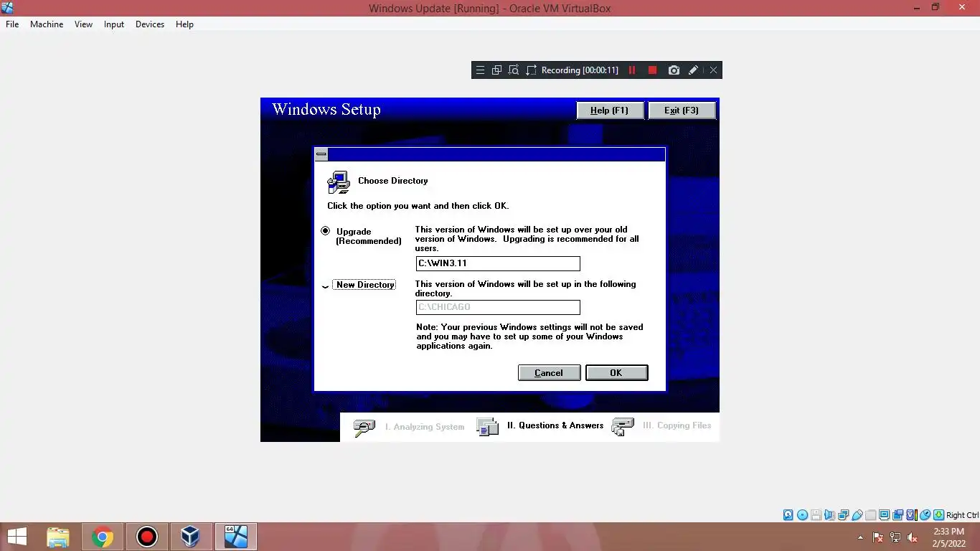Click the network tray icon
Screen dimensions: 980x551
click(x=895, y=537)
